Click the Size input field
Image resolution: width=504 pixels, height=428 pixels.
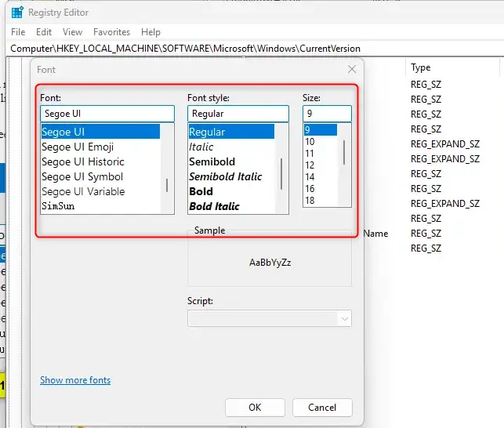(x=327, y=114)
